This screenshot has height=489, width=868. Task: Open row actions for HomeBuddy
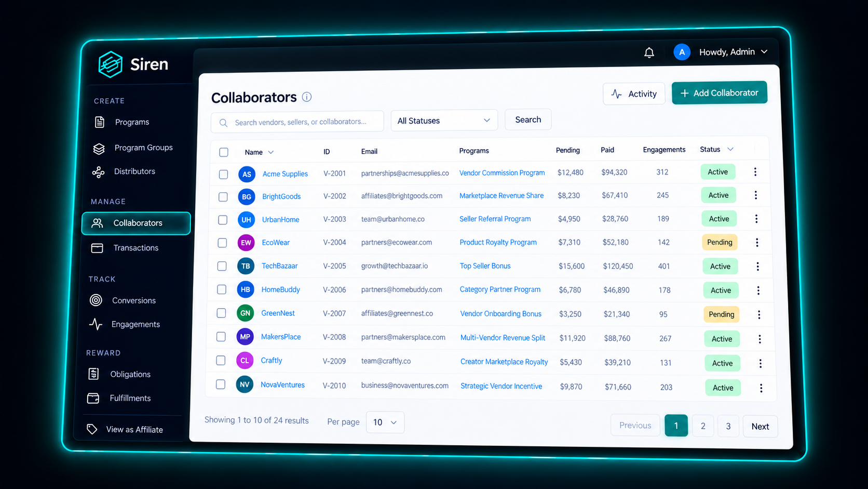pyautogui.click(x=758, y=290)
